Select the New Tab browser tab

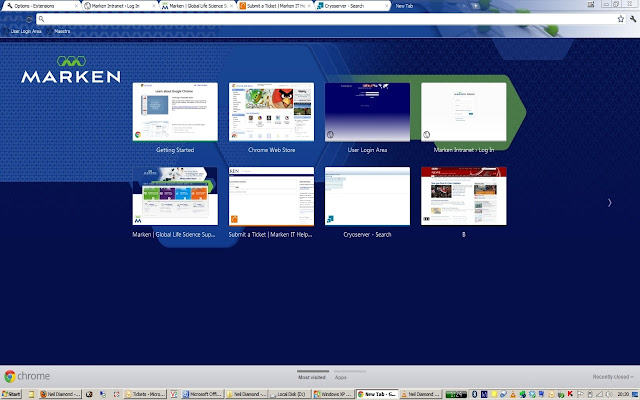tap(431, 6)
